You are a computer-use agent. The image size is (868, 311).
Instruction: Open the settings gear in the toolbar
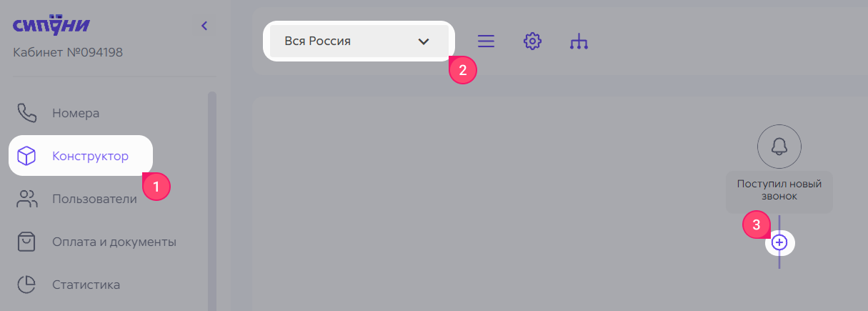532,41
